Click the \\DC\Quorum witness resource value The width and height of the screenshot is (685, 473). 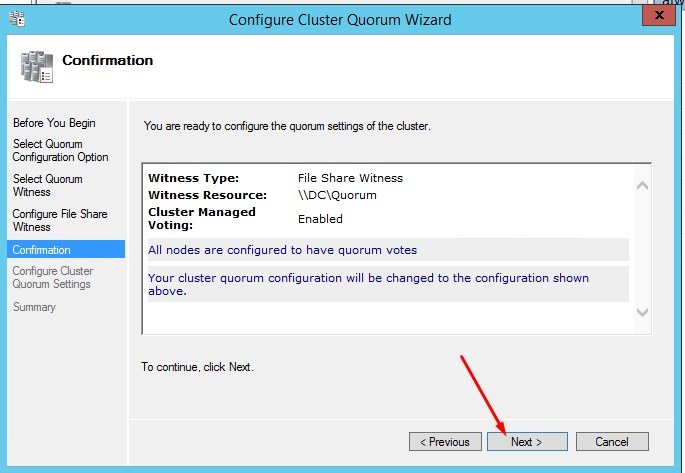click(x=337, y=195)
